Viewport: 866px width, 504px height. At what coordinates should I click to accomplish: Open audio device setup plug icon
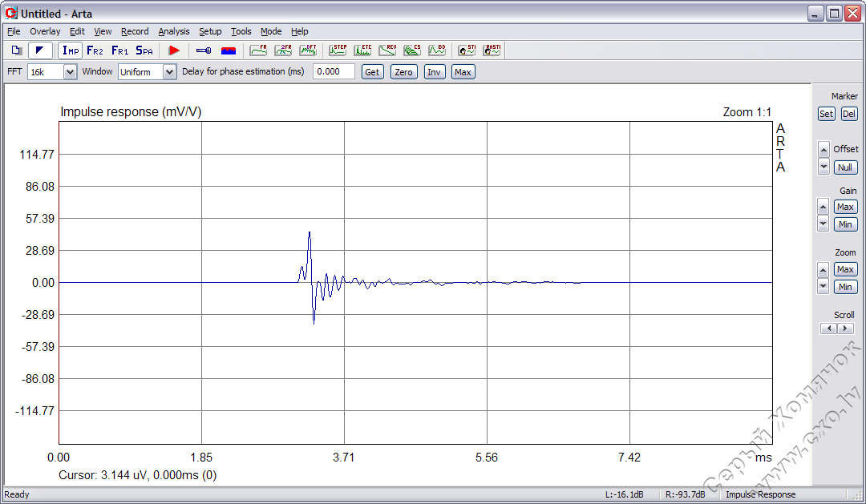point(204,50)
